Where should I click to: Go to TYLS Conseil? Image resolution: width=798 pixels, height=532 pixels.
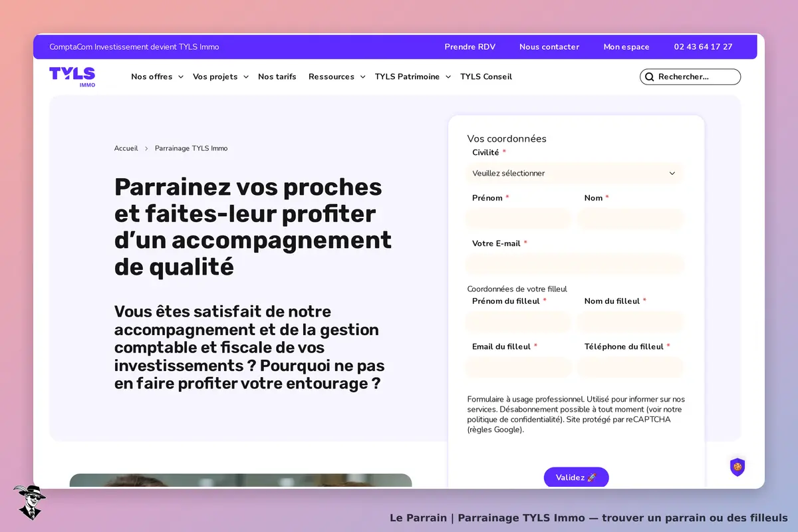click(x=486, y=76)
